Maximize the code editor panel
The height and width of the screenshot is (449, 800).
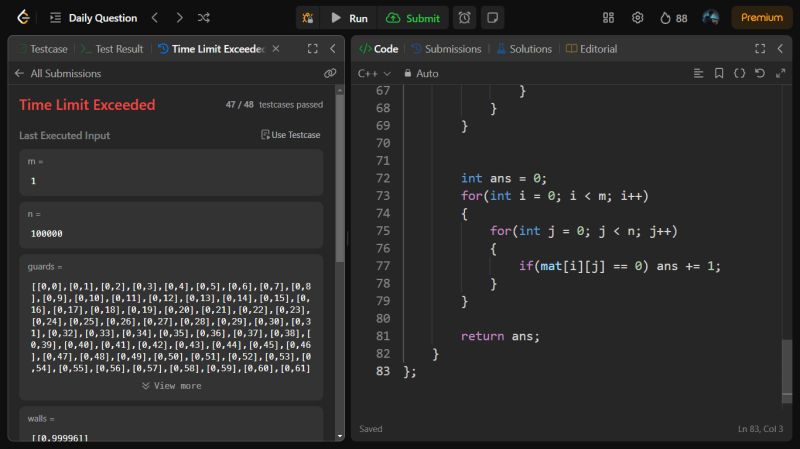760,49
